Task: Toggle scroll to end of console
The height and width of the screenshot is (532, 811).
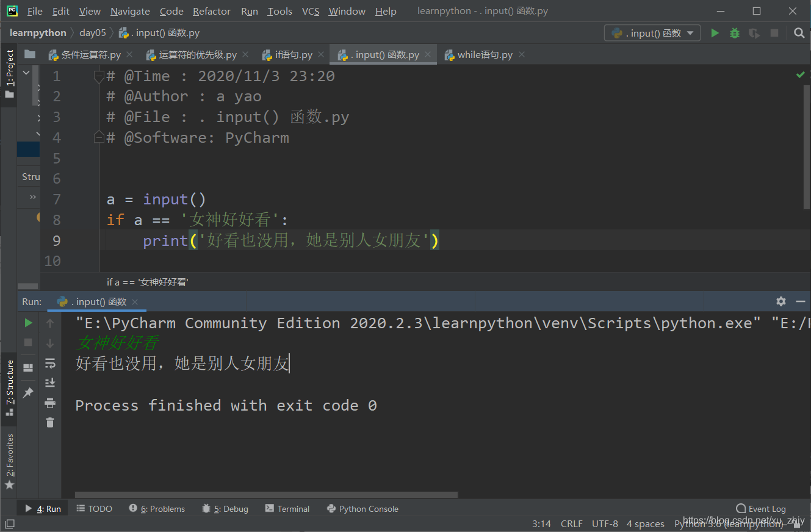Action: coord(50,383)
